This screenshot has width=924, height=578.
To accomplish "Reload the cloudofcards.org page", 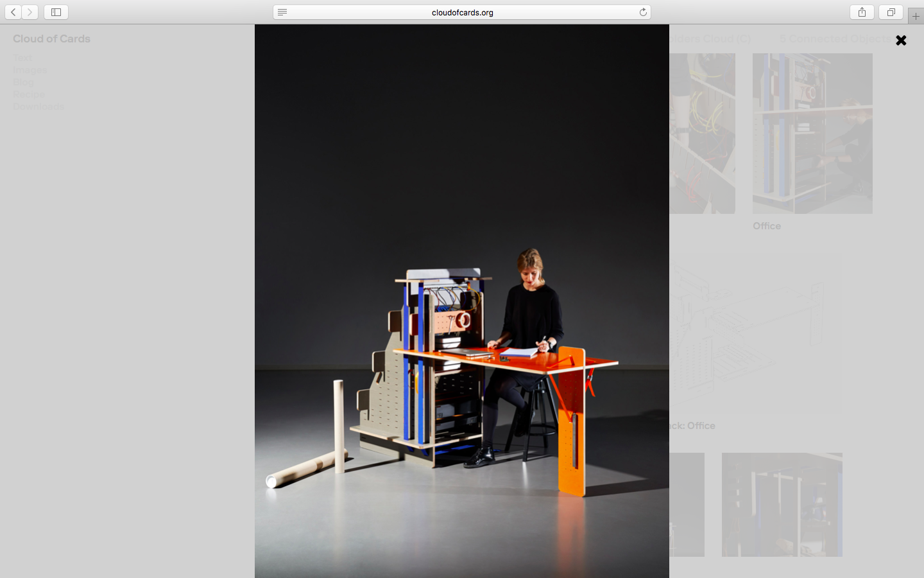I will pyautogui.click(x=643, y=12).
